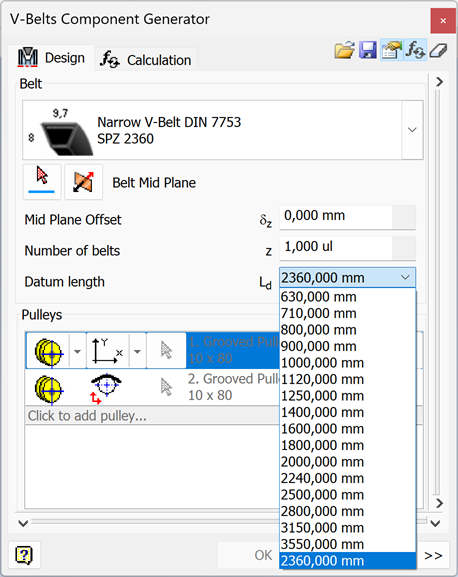Viewport: 458px width, 577px height.
Task: Click pulley 2 sliding position placement icon
Action: [105, 389]
